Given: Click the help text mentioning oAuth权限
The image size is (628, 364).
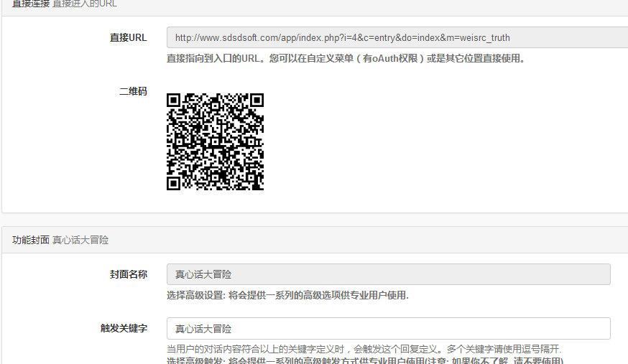Looking at the screenshot, I should tap(346, 58).
